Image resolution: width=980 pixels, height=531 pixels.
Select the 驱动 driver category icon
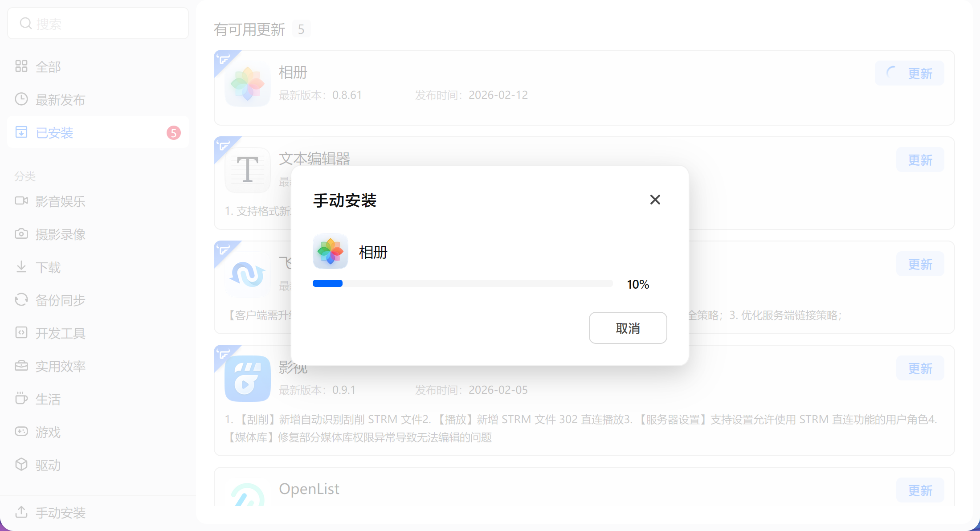pyautogui.click(x=21, y=464)
